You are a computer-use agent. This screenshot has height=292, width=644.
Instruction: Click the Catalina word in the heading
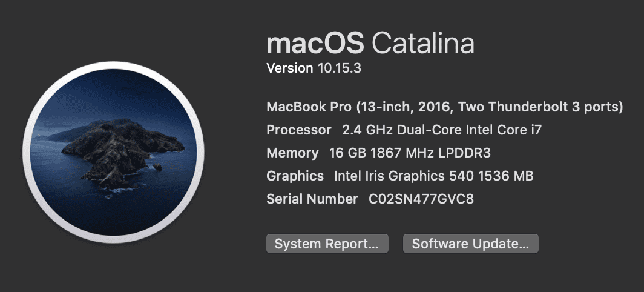[423, 43]
